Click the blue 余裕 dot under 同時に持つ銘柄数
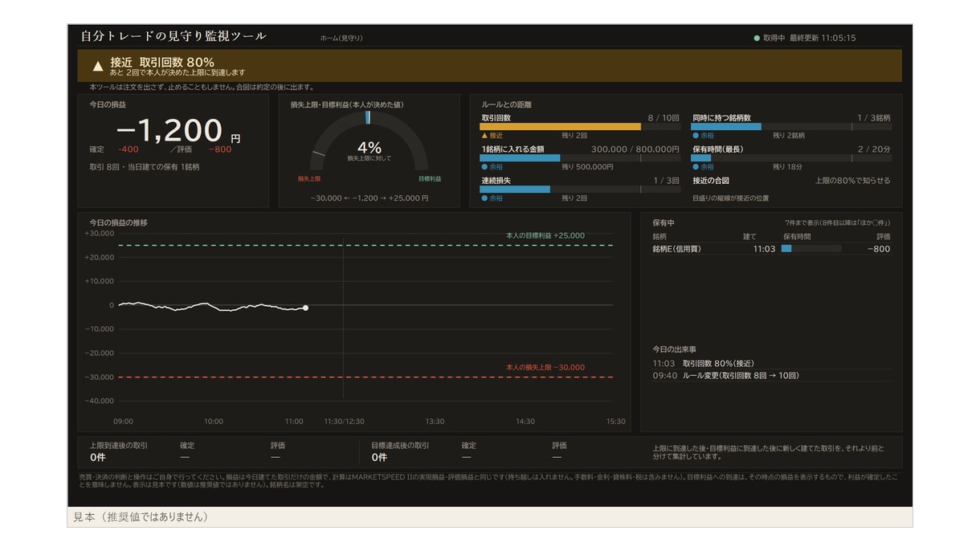Image resolution: width=980 pixels, height=551 pixels. click(x=696, y=136)
